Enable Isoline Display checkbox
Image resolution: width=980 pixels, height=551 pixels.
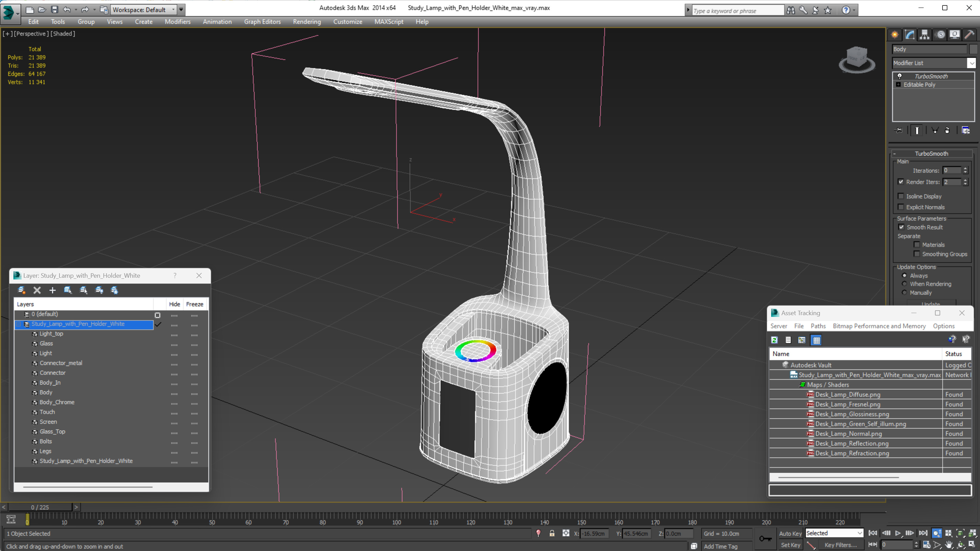(901, 196)
